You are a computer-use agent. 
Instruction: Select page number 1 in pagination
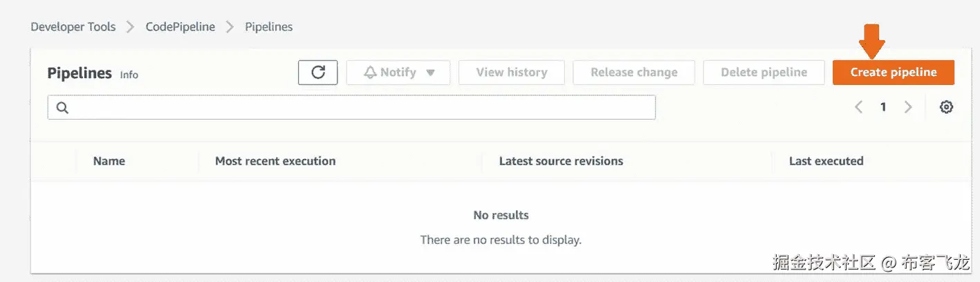point(883,107)
